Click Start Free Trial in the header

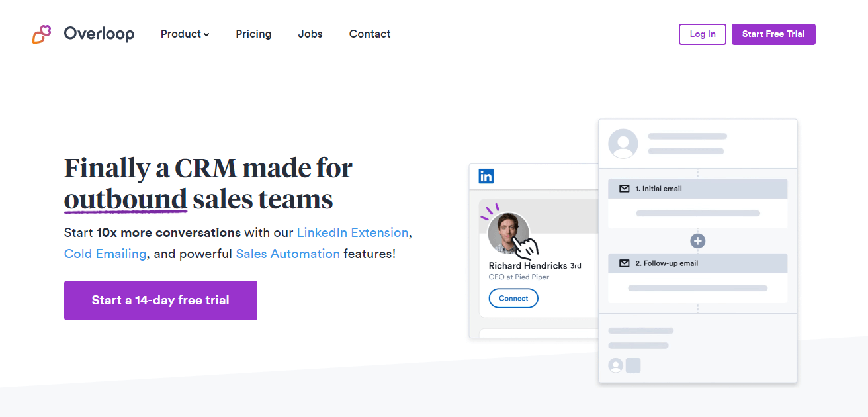tap(773, 34)
